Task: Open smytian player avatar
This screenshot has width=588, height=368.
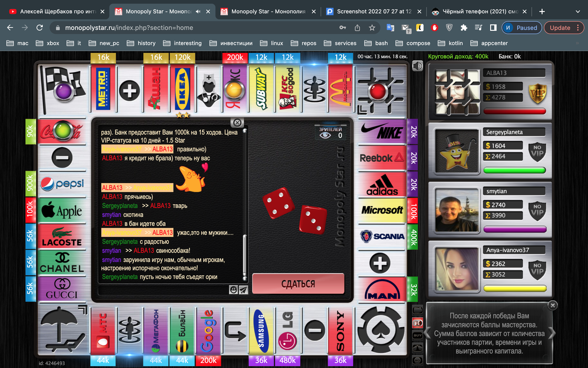Action: coord(458,210)
